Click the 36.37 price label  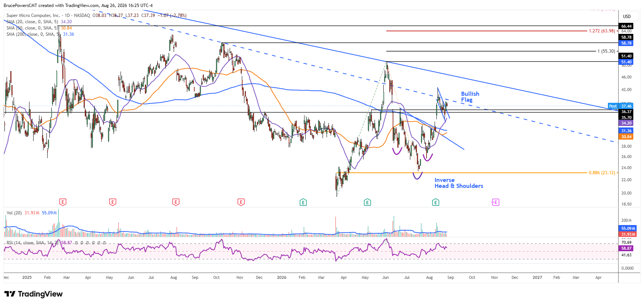626,112
